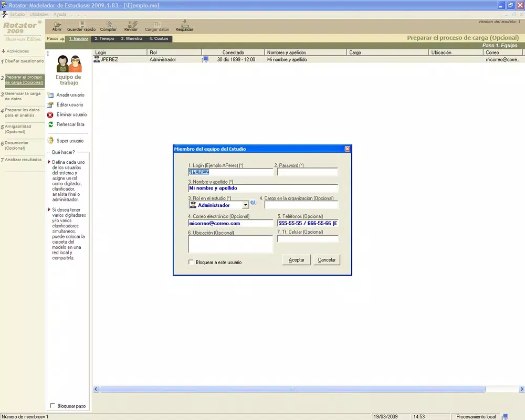Viewport: 525px width, 420px height.
Task: Select Preparar el proceso de carga activity
Action: 24,80
